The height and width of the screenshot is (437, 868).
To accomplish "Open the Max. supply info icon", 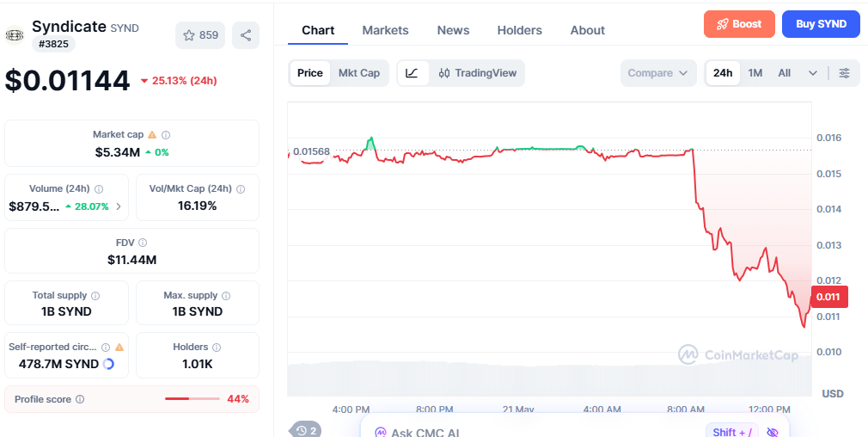I will [226, 296].
